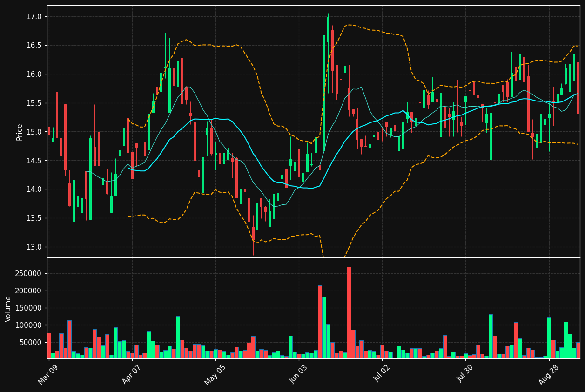Click the 250000 volume axis label

point(28,274)
